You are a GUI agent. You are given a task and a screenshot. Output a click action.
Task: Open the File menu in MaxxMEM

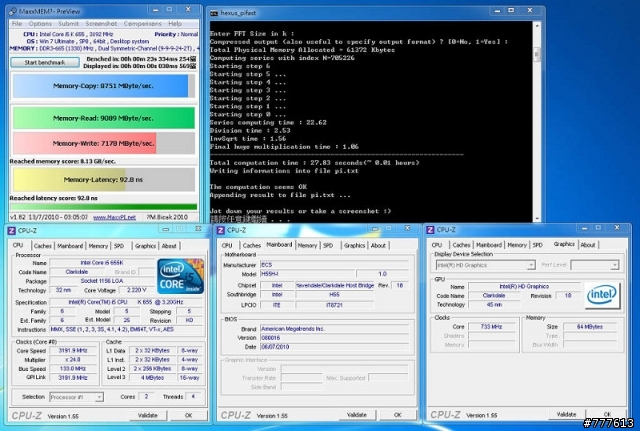17,24
